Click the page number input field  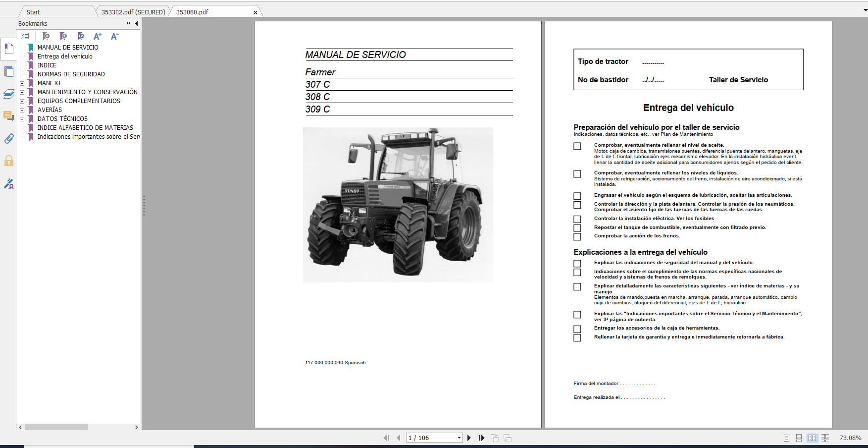[431, 438]
